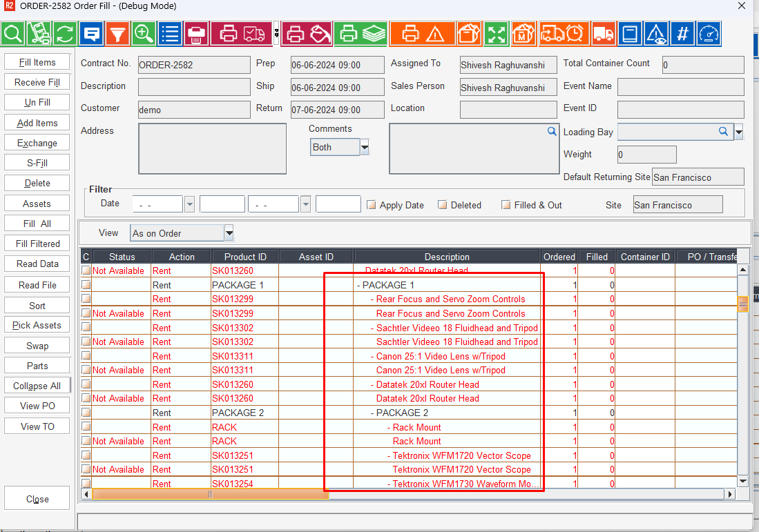Viewport: 759px width, 532px height.
Task: Click the green magnifying glass search icon
Action: [x=13, y=33]
